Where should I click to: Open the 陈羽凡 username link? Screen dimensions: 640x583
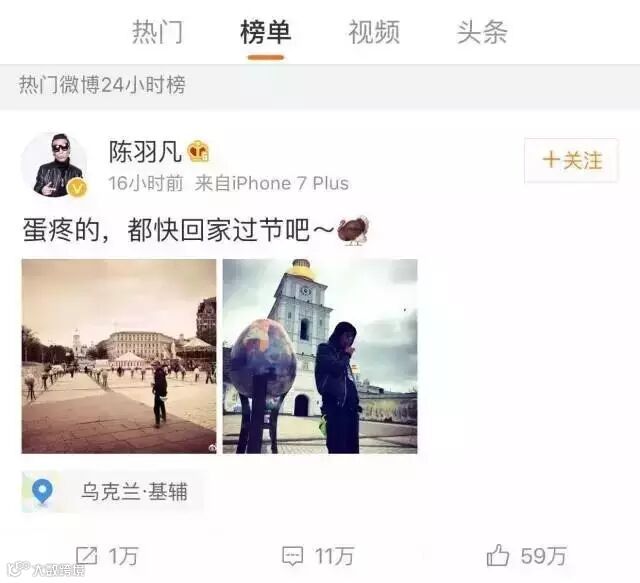145,151
